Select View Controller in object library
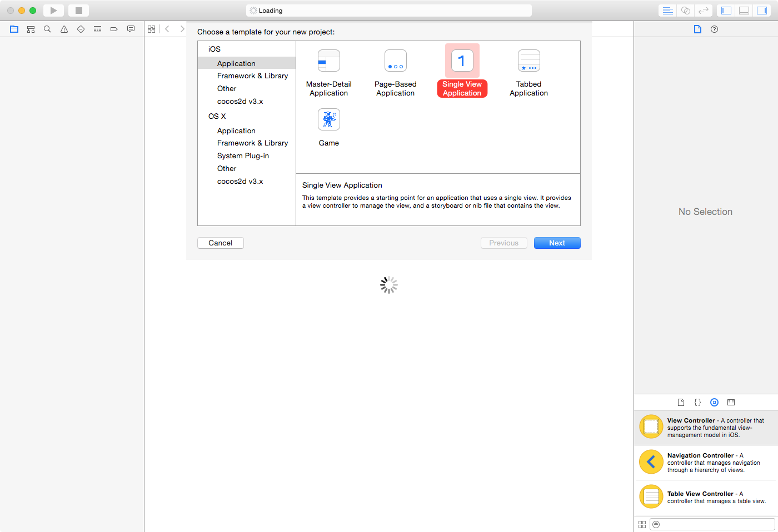 [x=706, y=428]
